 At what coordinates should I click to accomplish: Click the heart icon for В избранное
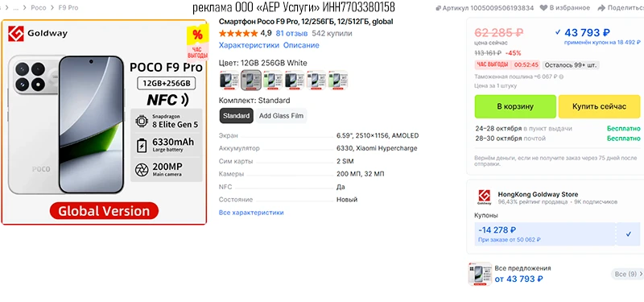pos(543,8)
